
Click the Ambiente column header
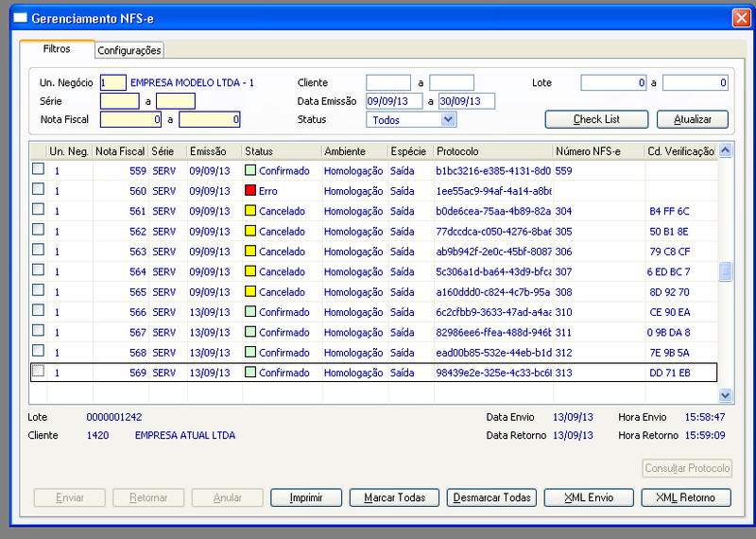355,151
